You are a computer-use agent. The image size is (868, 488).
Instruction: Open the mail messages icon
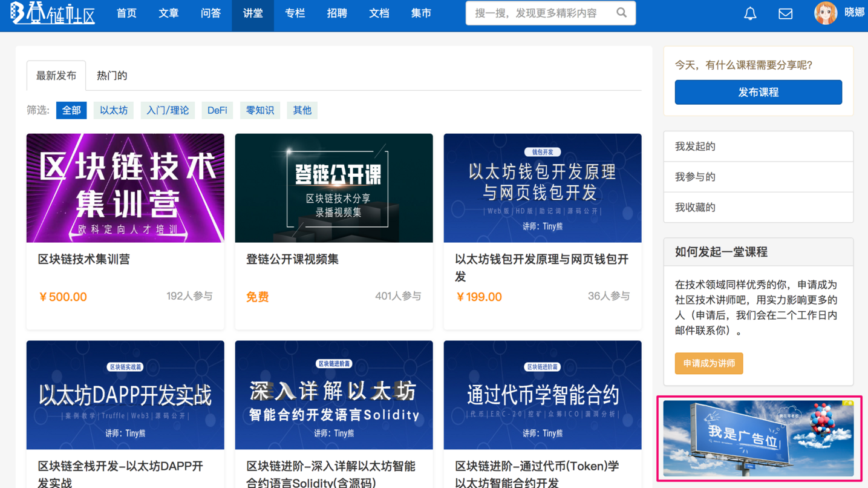785,13
